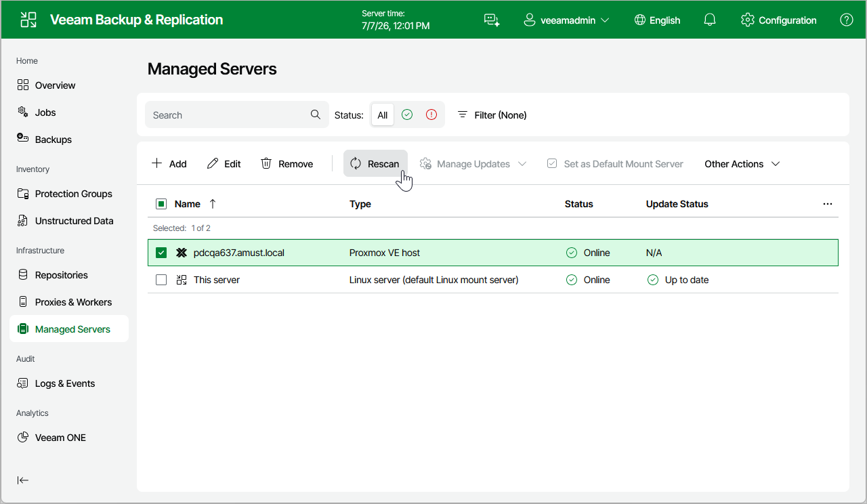Open the Filter (None) menu
The height and width of the screenshot is (504, 867).
pos(492,115)
